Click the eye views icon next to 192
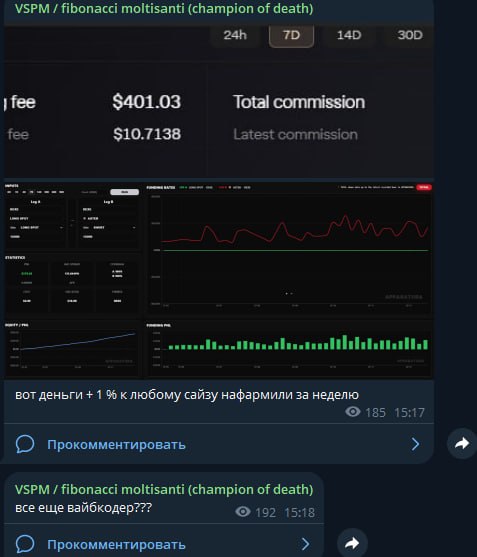Viewport: 477px width, 557px height. click(243, 512)
